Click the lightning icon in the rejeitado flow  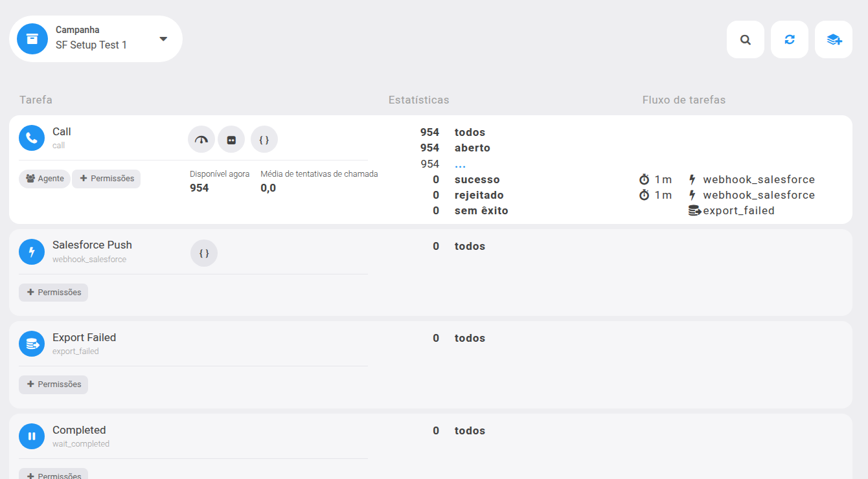coord(692,195)
